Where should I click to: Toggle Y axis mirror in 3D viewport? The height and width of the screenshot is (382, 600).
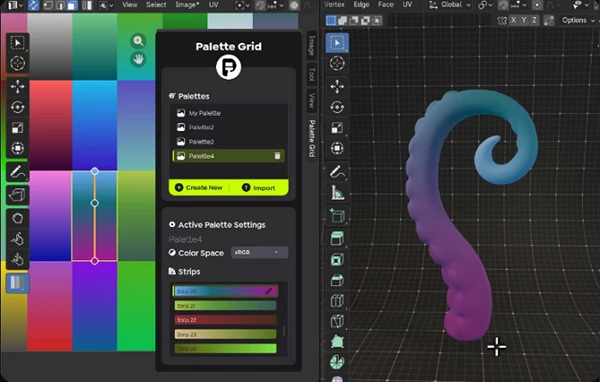pos(524,20)
